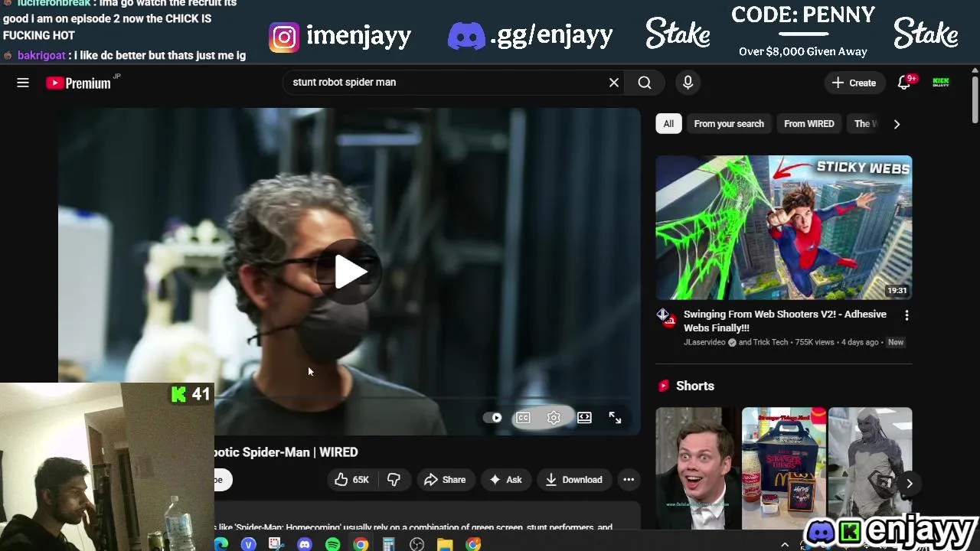Open JLaservideo channel name link
This screenshot has height=551, width=980.
click(x=704, y=342)
